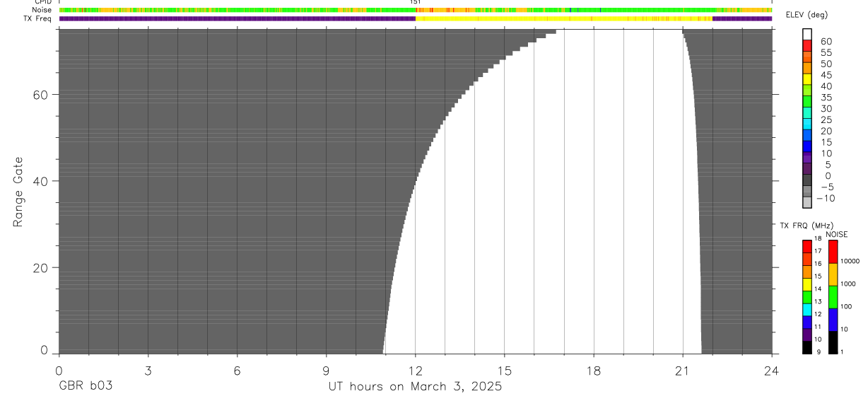
Task: Click the 'NOISE' legend title
Action: (x=837, y=234)
